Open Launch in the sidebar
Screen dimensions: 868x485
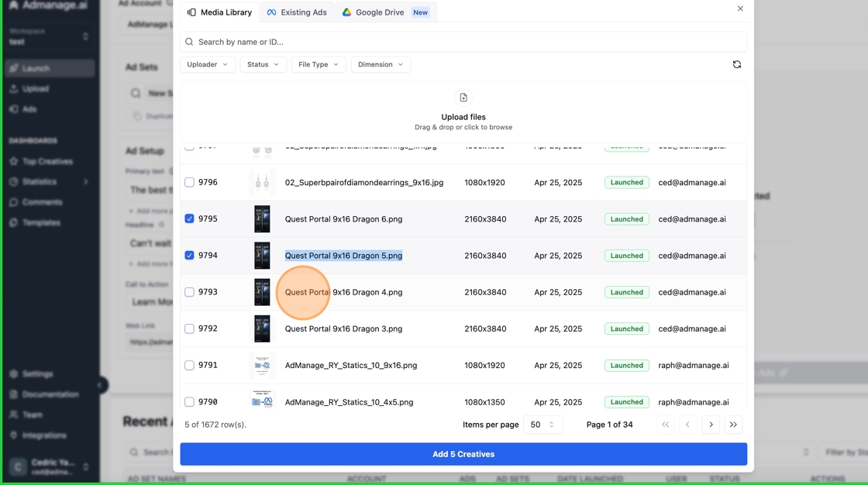50,68
